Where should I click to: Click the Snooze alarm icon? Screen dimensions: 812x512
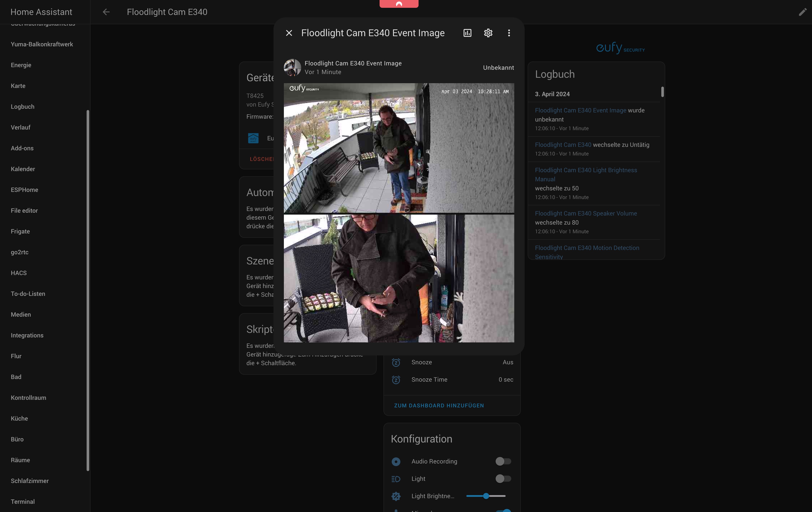point(396,363)
